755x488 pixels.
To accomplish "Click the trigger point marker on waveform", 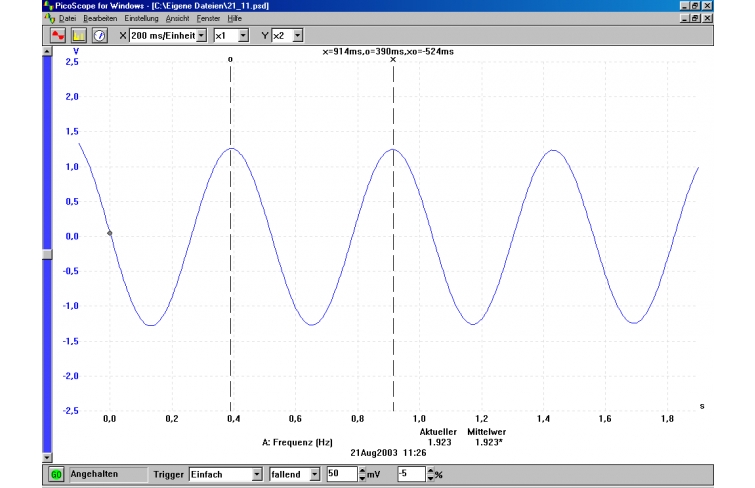I will 110,233.
